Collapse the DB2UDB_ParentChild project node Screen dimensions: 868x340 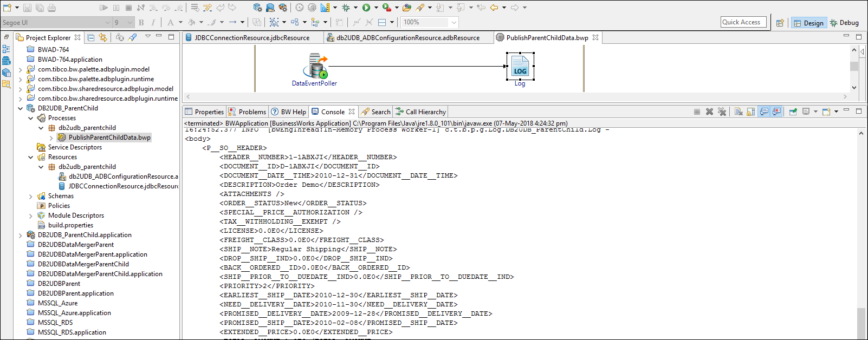(x=21, y=108)
